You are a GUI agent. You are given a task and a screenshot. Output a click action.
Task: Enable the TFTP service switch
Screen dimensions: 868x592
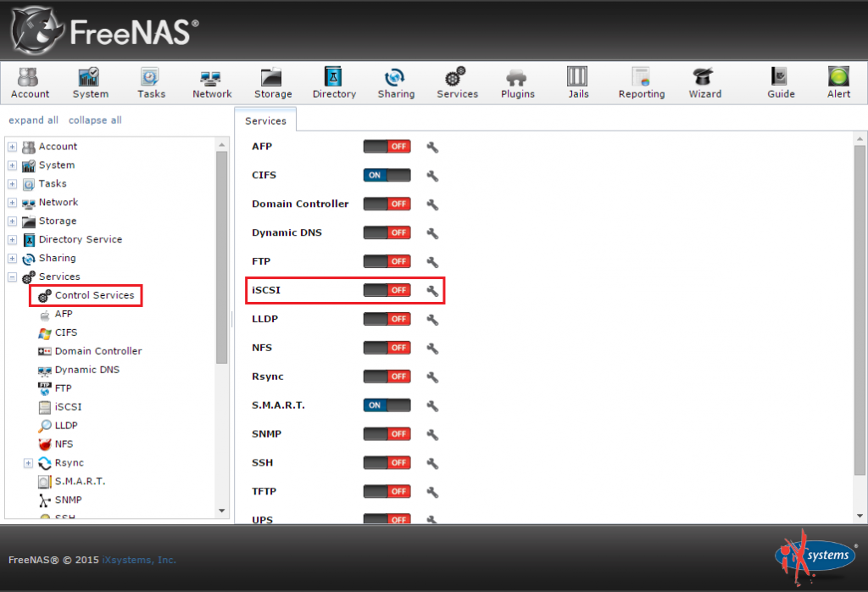387,492
